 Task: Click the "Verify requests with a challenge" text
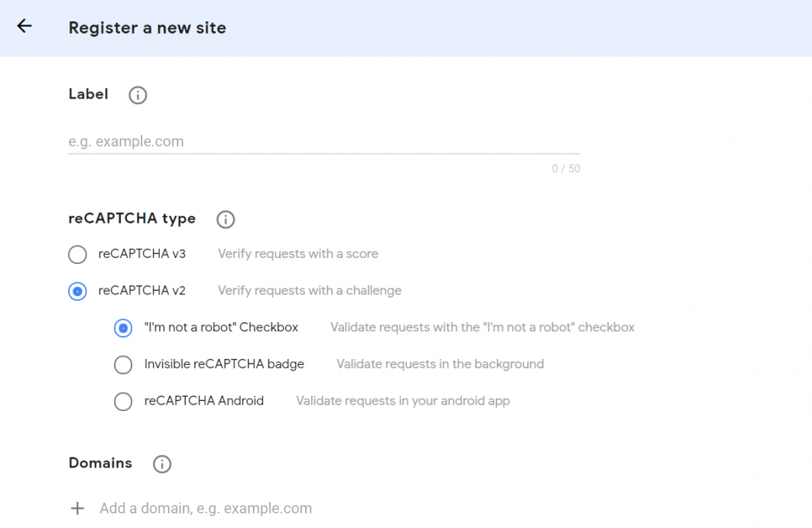tap(309, 290)
